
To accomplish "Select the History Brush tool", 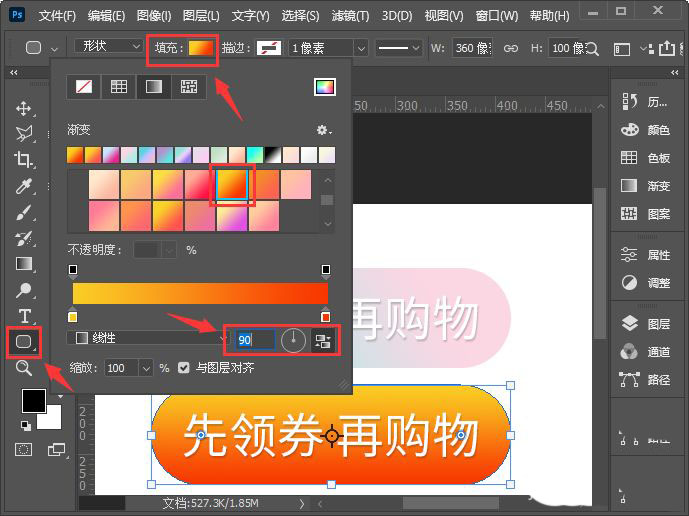I will pos(24,239).
